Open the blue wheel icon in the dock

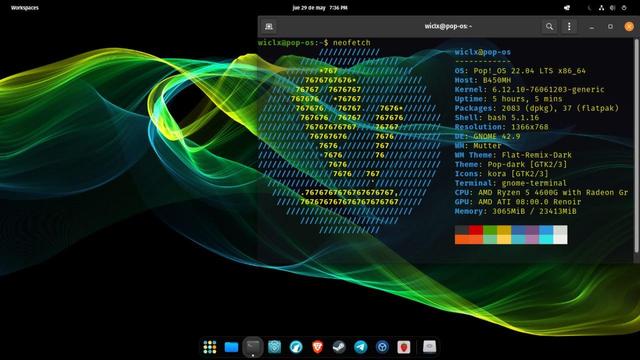pyautogui.click(x=382, y=347)
